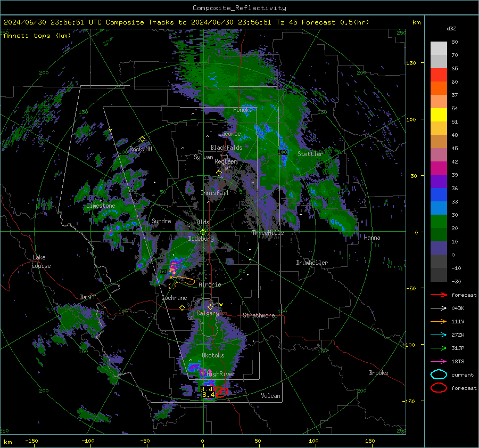Click the Calgary city label
The height and width of the screenshot is (448, 479).
click(x=208, y=313)
